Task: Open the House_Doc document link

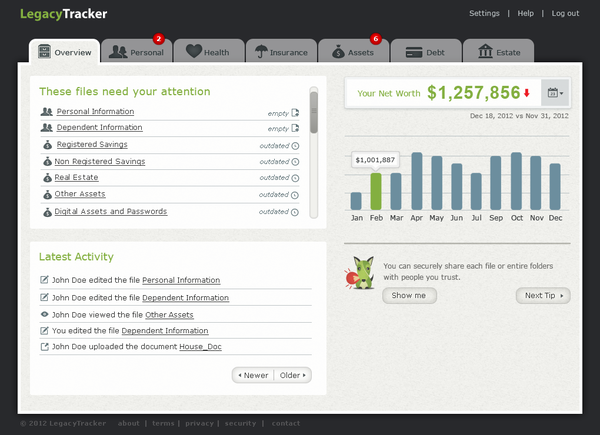Action: click(200, 347)
